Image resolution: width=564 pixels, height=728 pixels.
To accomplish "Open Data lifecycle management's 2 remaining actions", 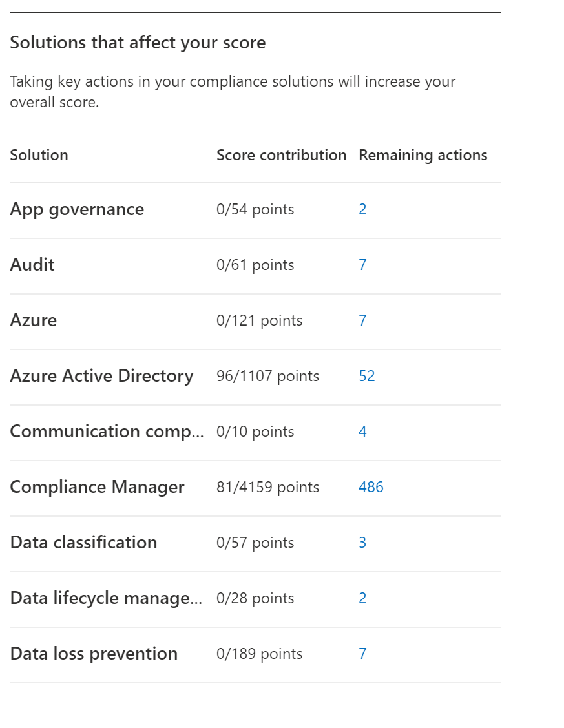I will point(362,598).
